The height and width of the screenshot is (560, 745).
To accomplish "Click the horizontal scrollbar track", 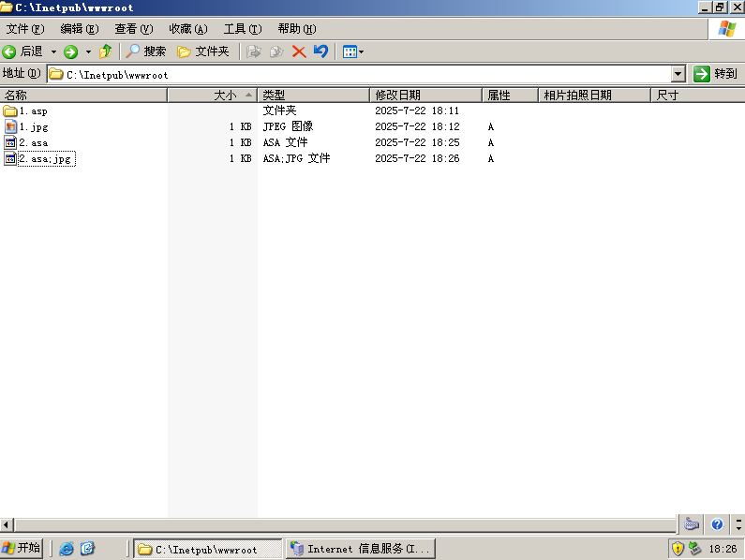I will coord(345,524).
